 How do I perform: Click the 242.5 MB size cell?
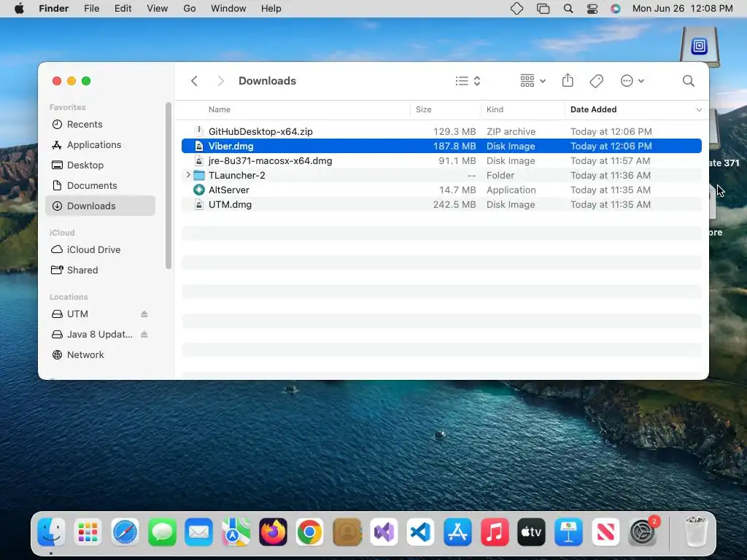[454, 205]
